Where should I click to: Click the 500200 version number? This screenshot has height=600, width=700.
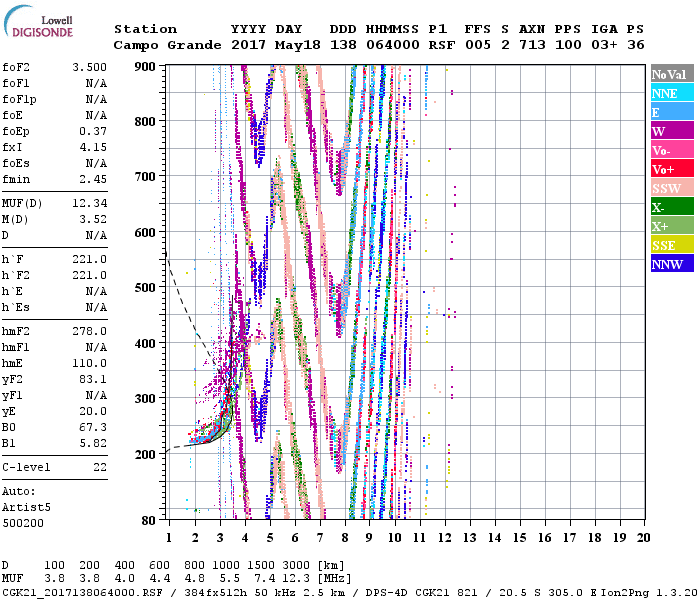[x=23, y=523]
